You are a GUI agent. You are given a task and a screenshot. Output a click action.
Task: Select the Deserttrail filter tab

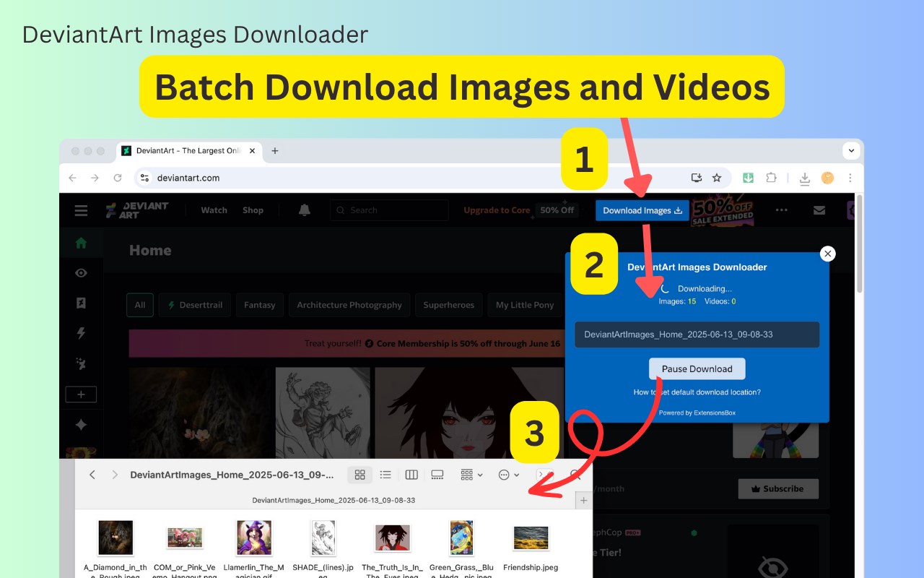[195, 305]
